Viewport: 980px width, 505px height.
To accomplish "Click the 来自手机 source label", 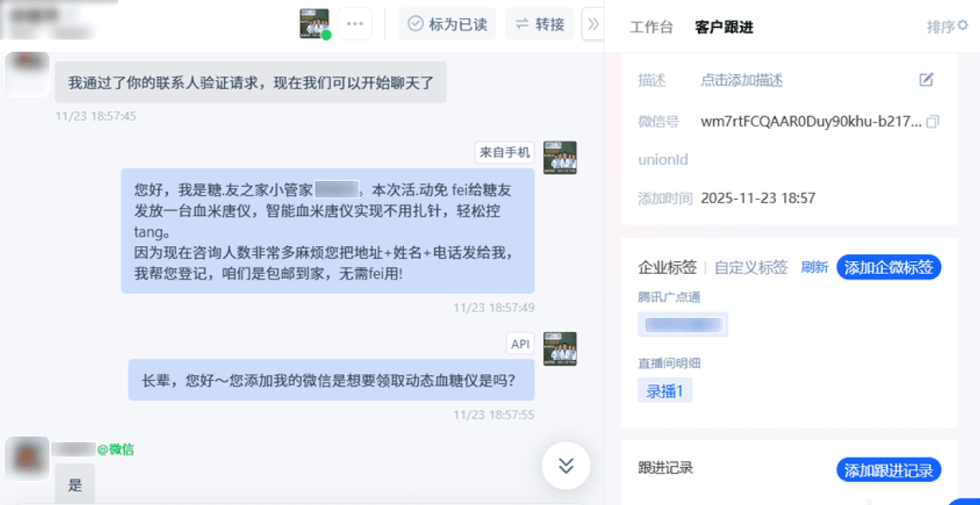I will click(x=504, y=152).
